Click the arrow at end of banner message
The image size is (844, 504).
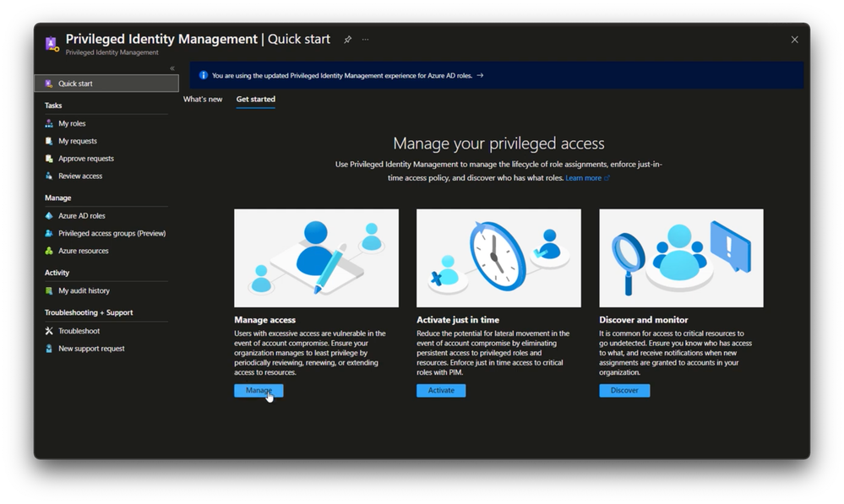tap(480, 75)
